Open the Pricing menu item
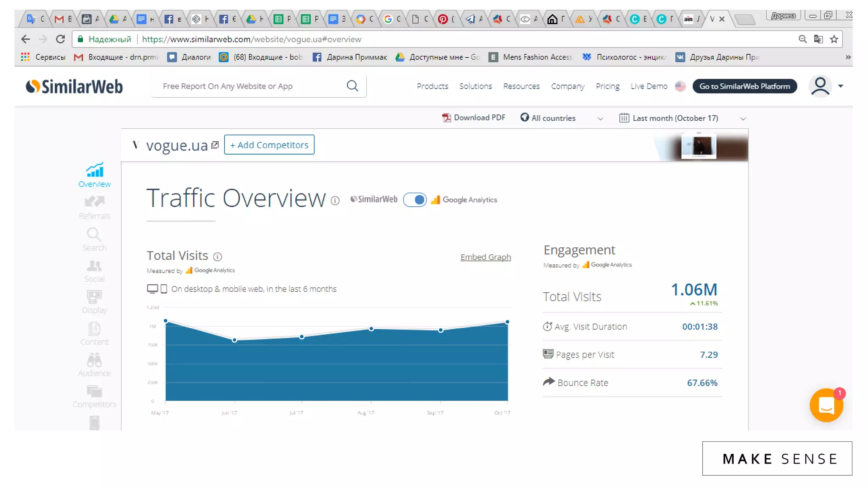 pos(607,86)
